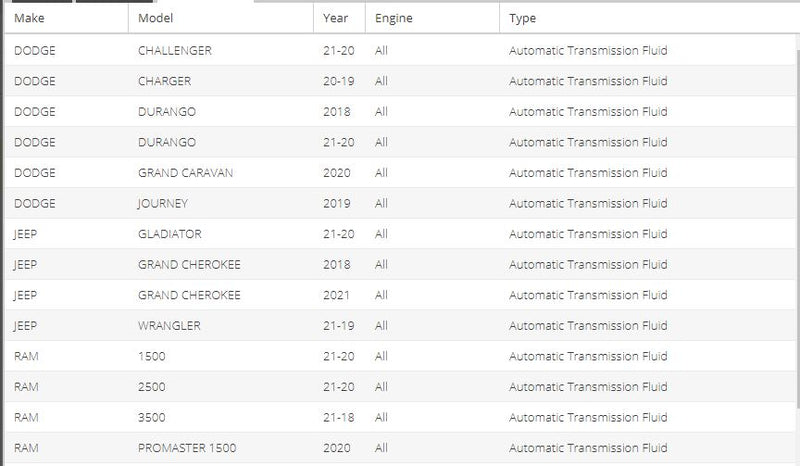This screenshot has height=466, width=800.
Task: Click the Durango 2018 row
Action: point(167,111)
